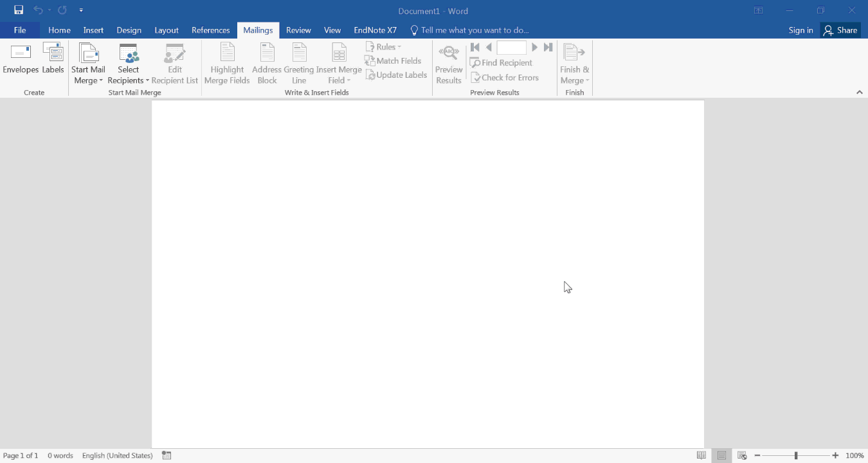Image resolution: width=868 pixels, height=463 pixels.
Task: Click the zoom out minus button
Action: pos(757,455)
